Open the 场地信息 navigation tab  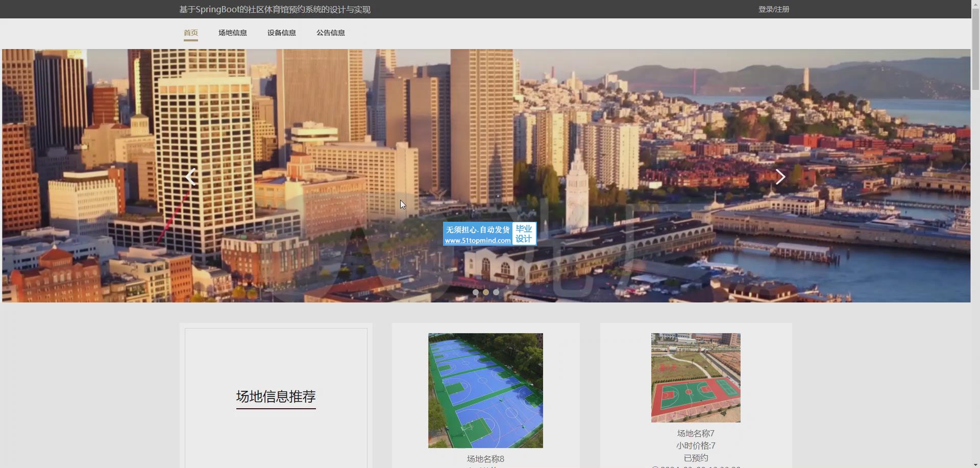233,33
